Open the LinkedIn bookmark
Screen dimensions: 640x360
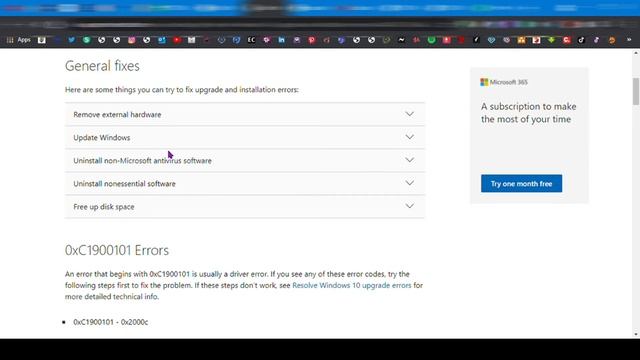pos(282,40)
